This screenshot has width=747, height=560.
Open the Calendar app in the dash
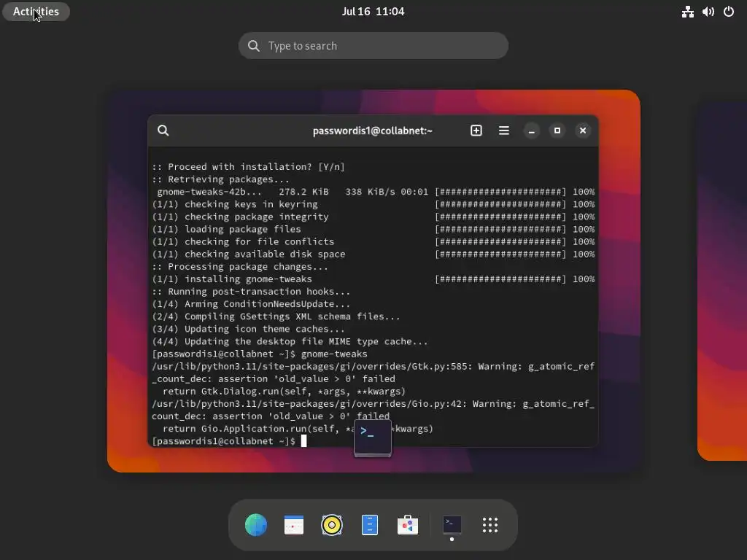coord(293,525)
